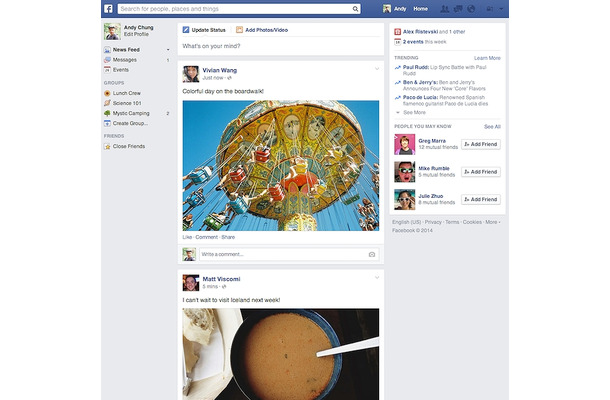Add Mike Rumble as friend
Image resolution: width=610 pixels, height=400 pixels.
[x=481, y=172]
